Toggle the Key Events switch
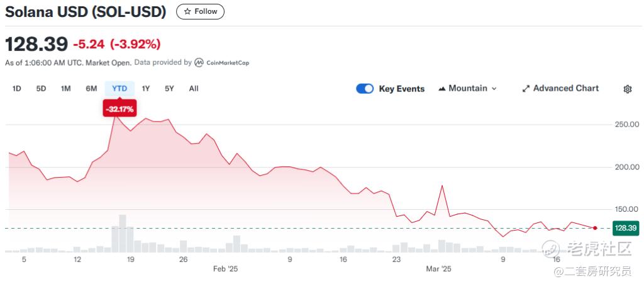 [365, 89]
